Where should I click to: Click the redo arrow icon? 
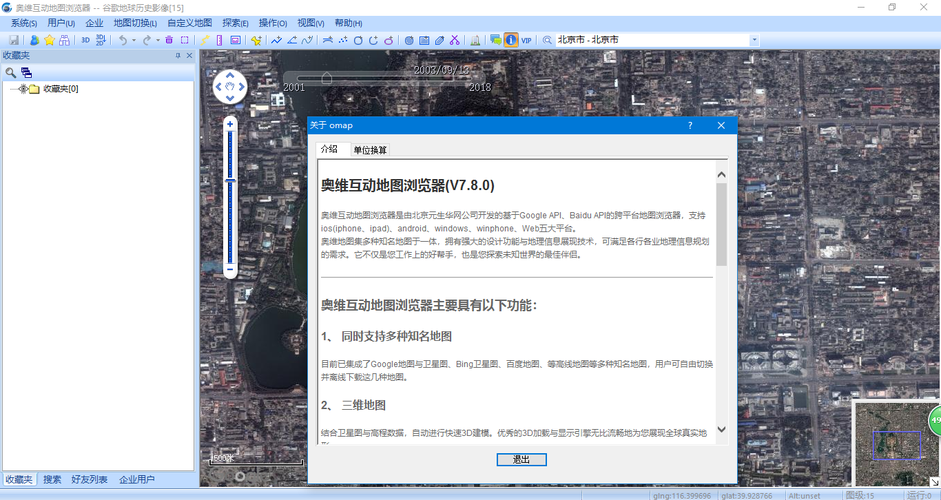click(x=146, y=40)
